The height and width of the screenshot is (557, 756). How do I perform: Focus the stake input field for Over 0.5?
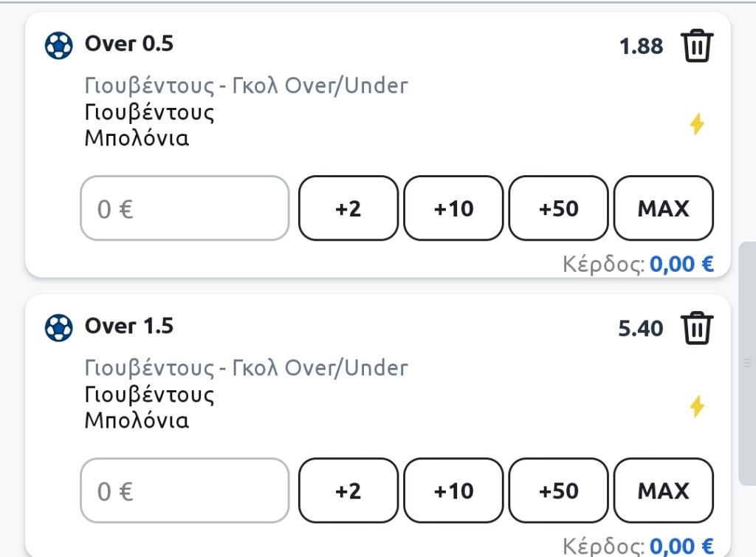point(185,208)
